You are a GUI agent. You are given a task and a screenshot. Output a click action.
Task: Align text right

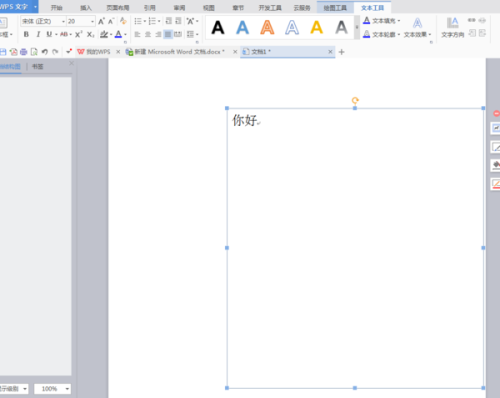[158, 34]
